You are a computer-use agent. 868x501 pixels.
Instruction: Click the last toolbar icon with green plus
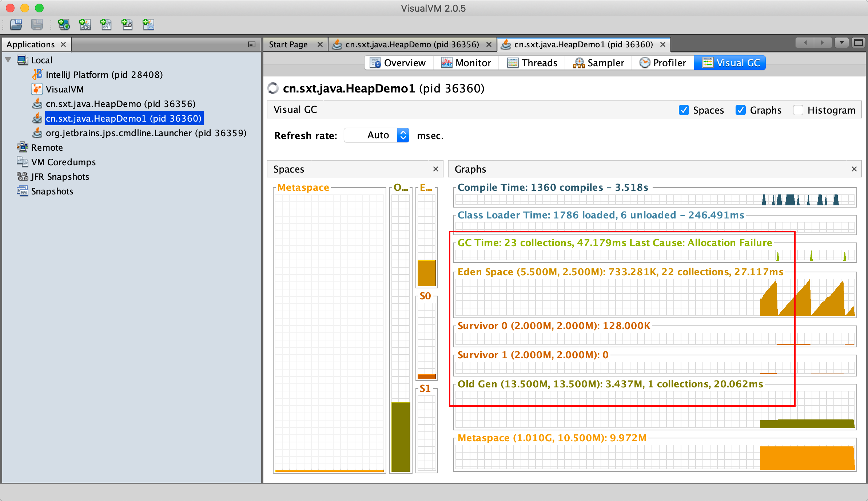pyautogui.click(x=148, y=24)
